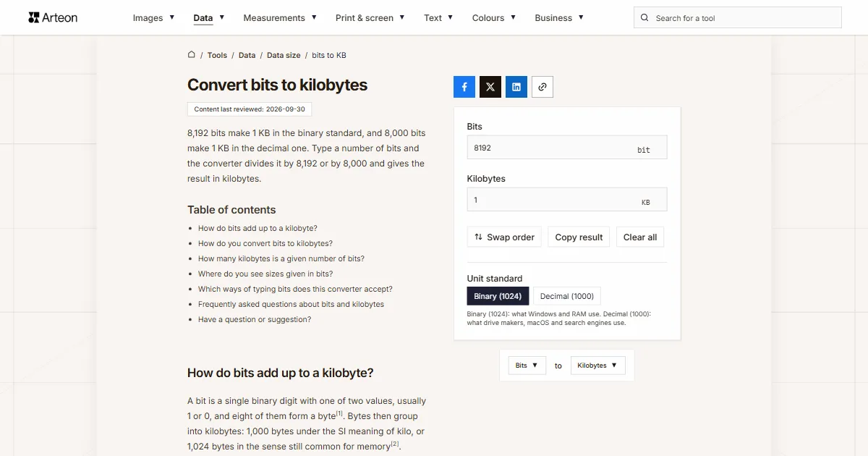Share the page on Facebook
Screen dimensions: 868x456
464,87
